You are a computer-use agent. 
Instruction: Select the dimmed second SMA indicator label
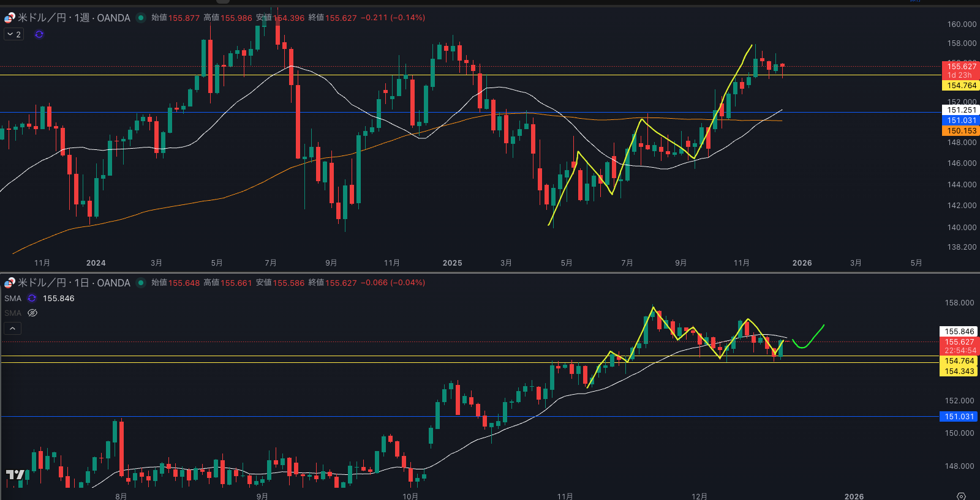click(x=13, y=313)
